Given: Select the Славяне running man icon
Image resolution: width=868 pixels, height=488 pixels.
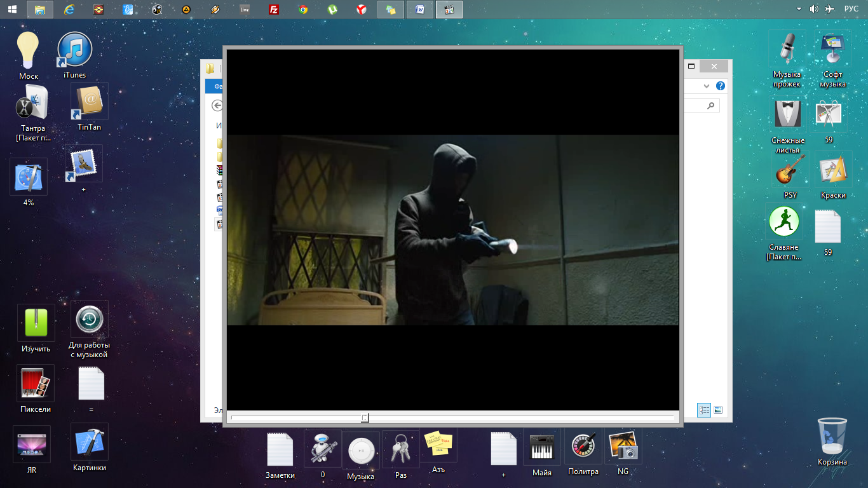Looking at the screenshot, I should pyautogui.click(x=784, y=233).
